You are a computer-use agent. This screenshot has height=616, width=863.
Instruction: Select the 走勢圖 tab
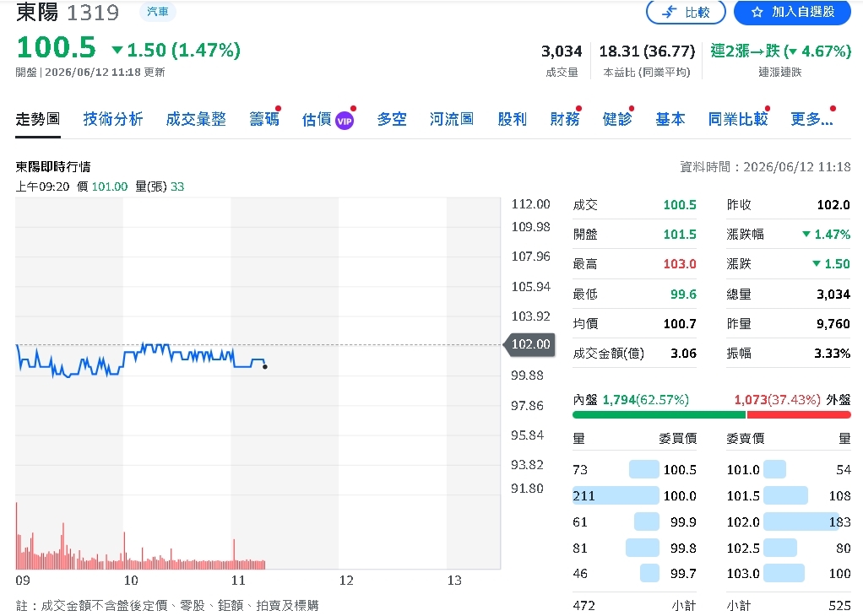(x=37, y=119)
